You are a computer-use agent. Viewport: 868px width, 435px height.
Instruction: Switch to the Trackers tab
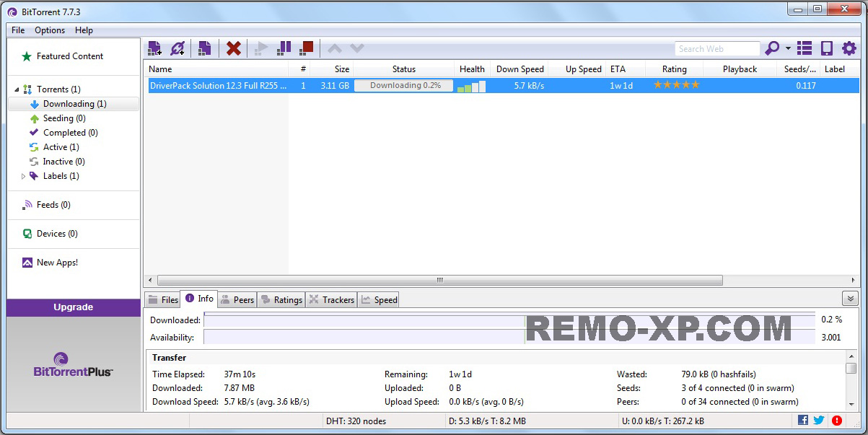pos(332,299)
